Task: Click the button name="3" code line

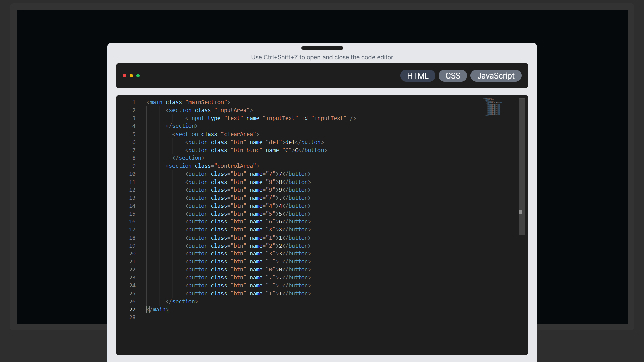Action: (x=248, y=253)
